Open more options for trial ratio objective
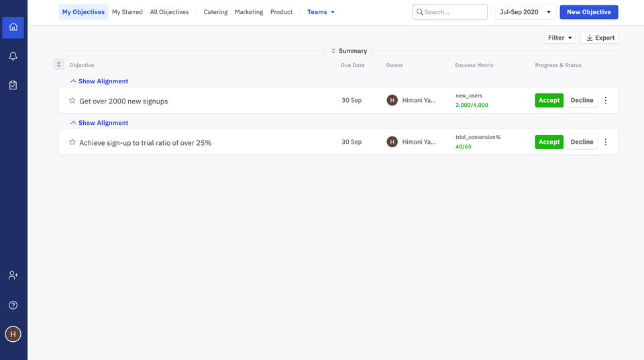This screenshot has height=360, width=644. coord(606,142)
